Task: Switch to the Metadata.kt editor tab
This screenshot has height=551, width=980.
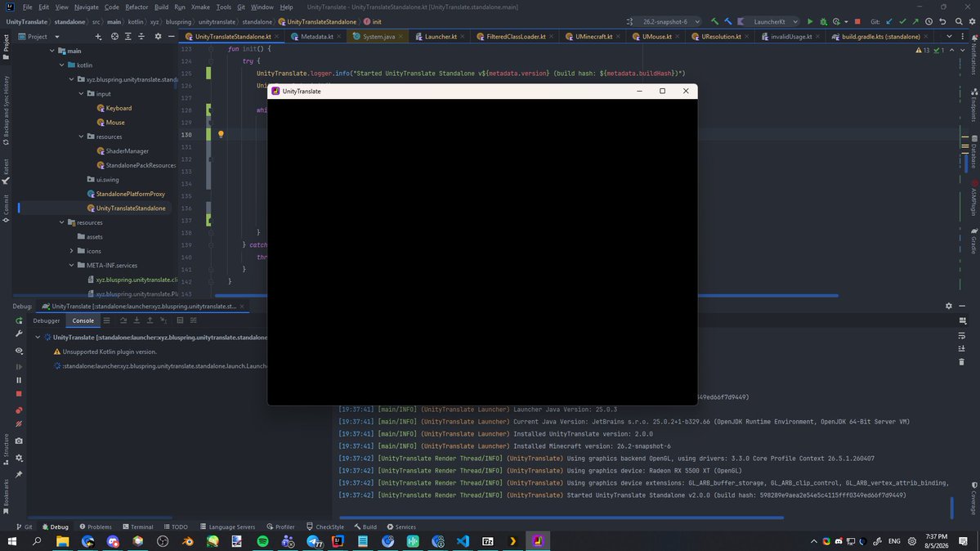Action: click(316, 36)
